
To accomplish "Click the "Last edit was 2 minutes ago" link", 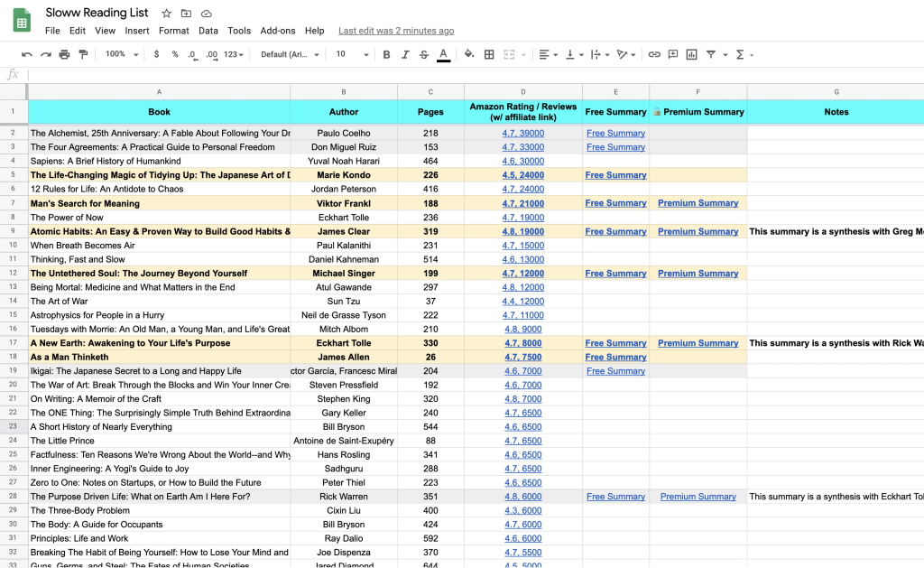I will coord(396,31).
